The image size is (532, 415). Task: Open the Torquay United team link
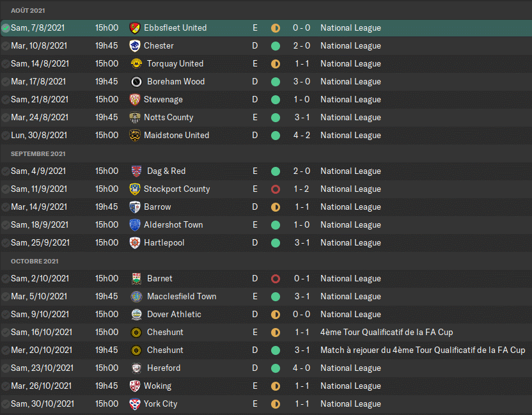tap(175, 64)
